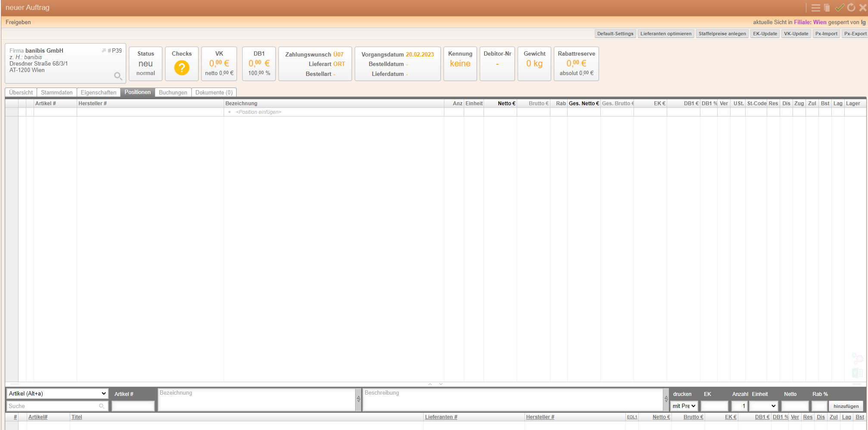868x430 pixels.
Task: Click the Netto input field in entry bar
Action: pyautogui.click(x=795, y=406)
